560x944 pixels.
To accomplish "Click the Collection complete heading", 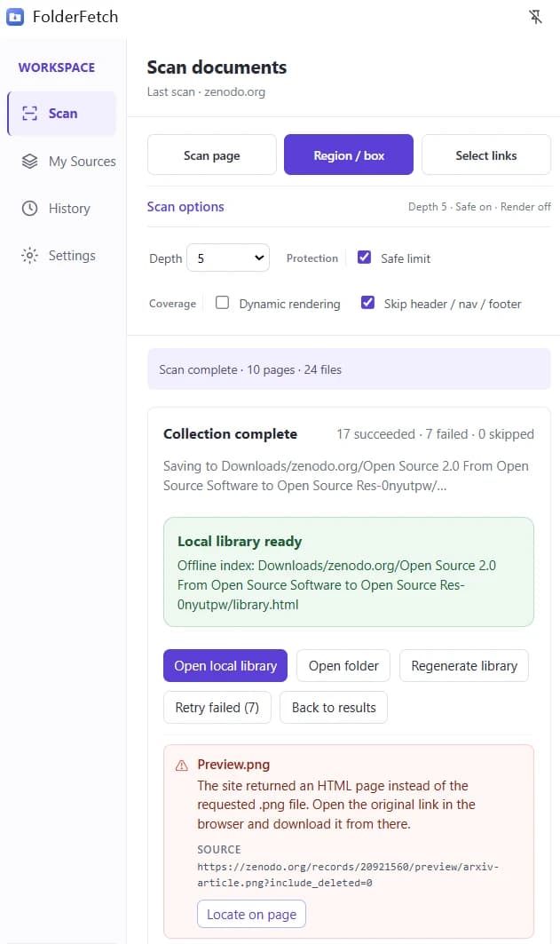I will (x=231, y=434).
